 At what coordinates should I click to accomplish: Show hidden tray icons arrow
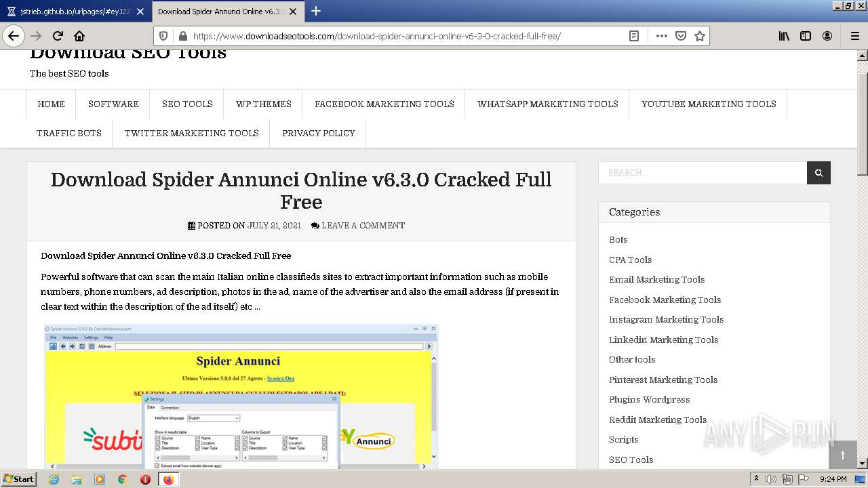pos(757,479)
